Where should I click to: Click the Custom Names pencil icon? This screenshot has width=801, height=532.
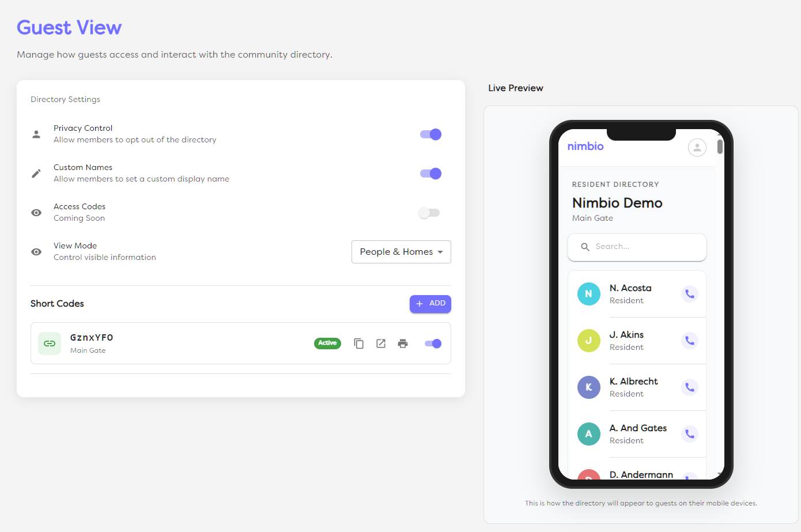pyautogui.click(x=36, y=173)
